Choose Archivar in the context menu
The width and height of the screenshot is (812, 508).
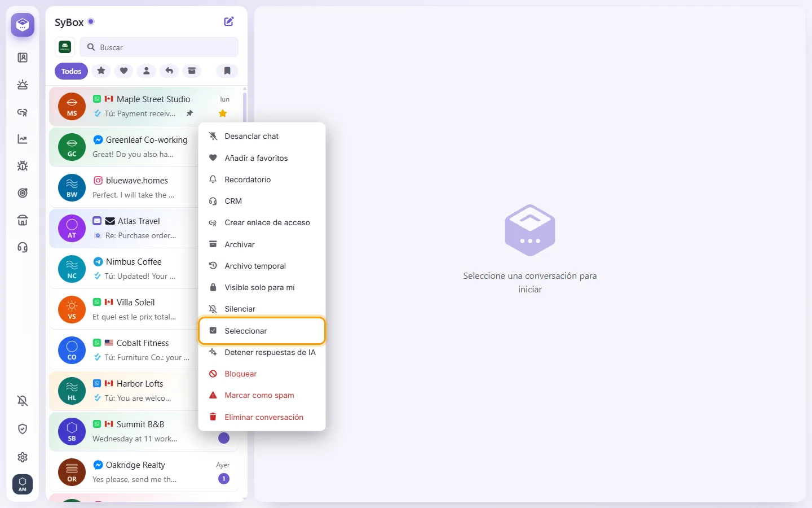tap(262, 244)
